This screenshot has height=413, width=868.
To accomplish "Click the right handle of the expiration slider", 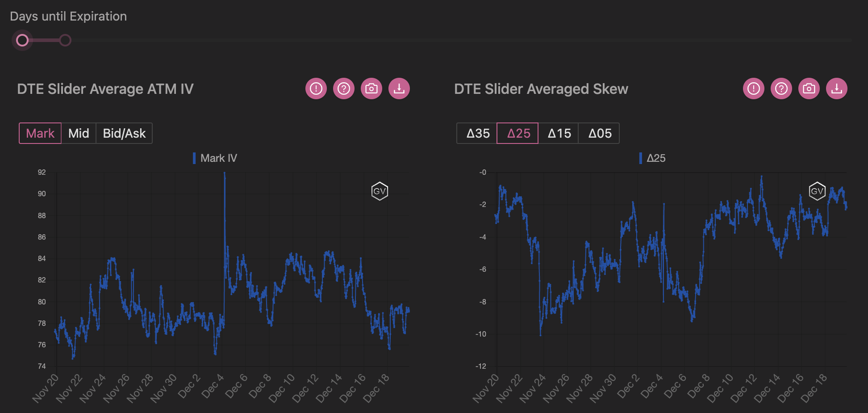I will pos(65,40).
